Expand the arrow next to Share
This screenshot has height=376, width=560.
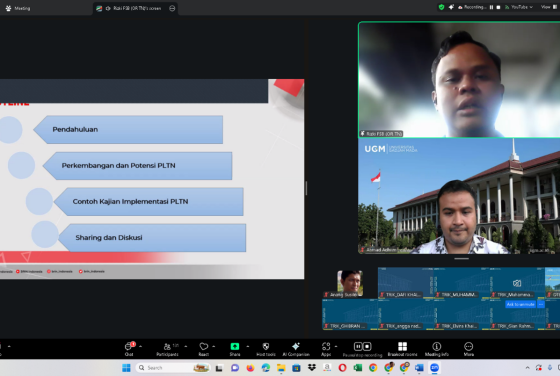point(248,346)
